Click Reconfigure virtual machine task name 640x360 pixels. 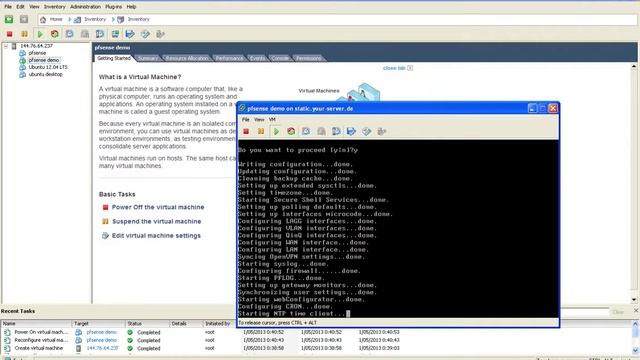tap(41, 340)
